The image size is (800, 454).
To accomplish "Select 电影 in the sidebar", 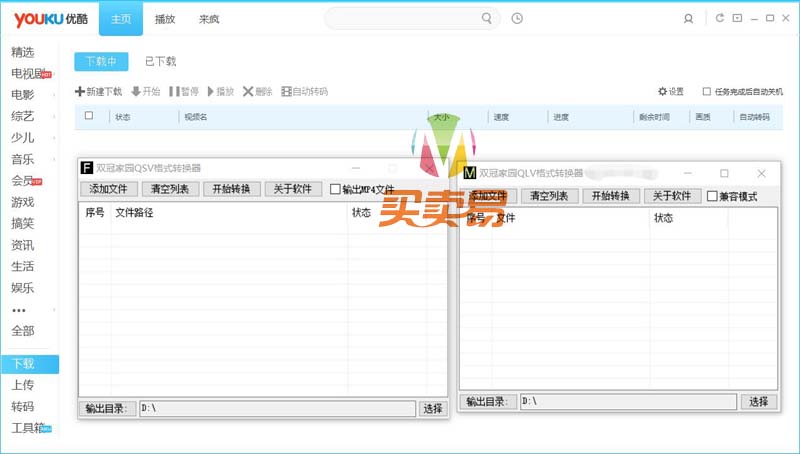I will [x=23, y=95].
